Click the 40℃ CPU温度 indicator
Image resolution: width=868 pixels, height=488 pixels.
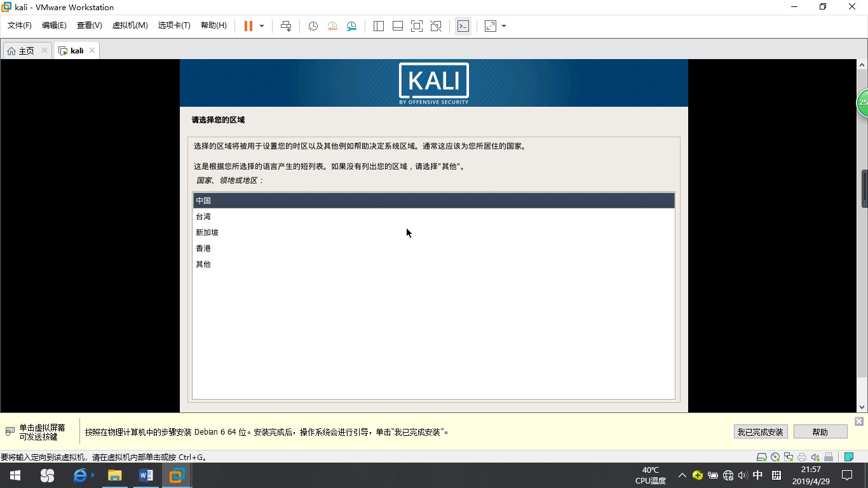(650, 475)
